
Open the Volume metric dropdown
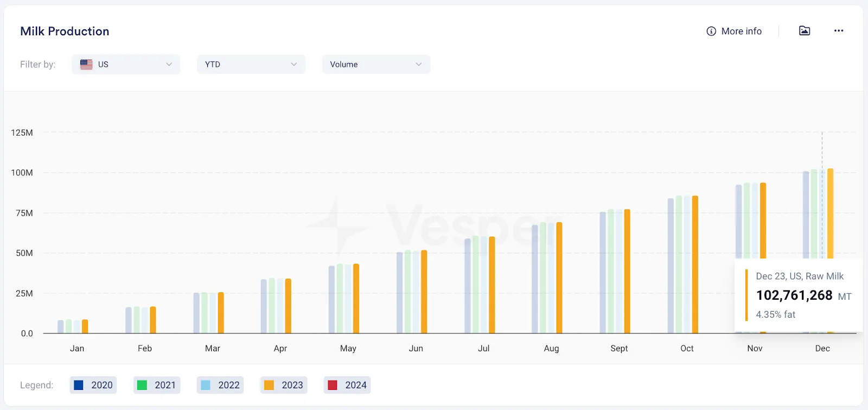tap(376, 64)
